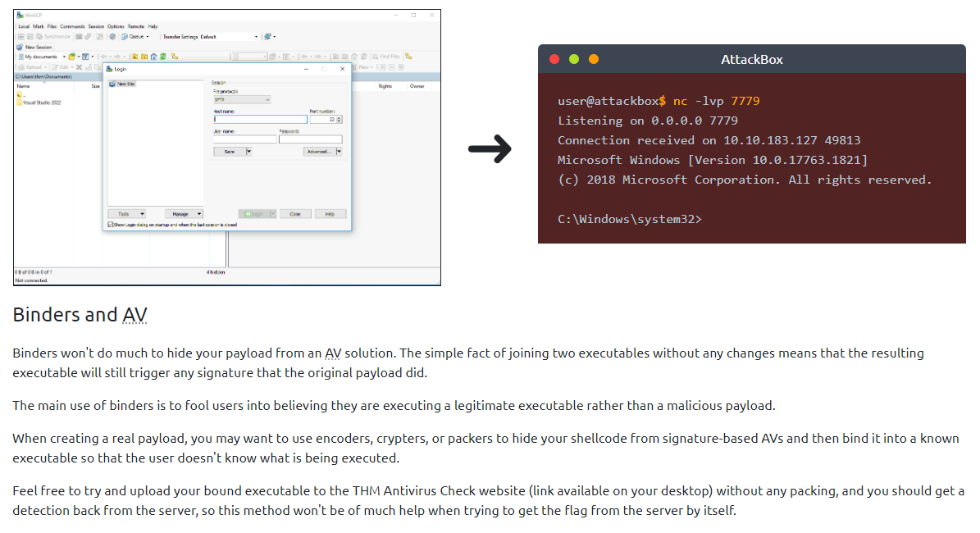This screenshot has width=980, height=533.
Task: Click the New Session tab icon
Action: [21, 47]
